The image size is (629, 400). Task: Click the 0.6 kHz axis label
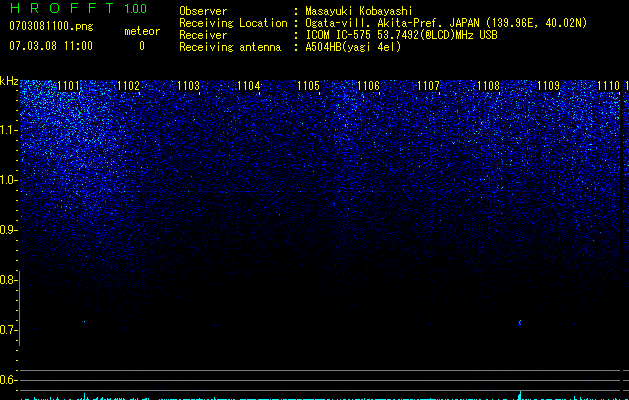pos(8,380)
